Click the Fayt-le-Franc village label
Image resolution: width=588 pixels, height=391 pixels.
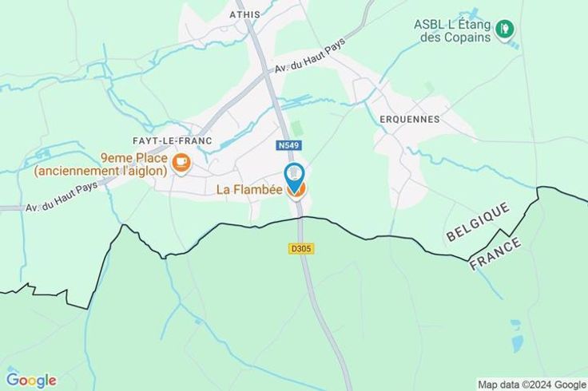pos(172,140)
